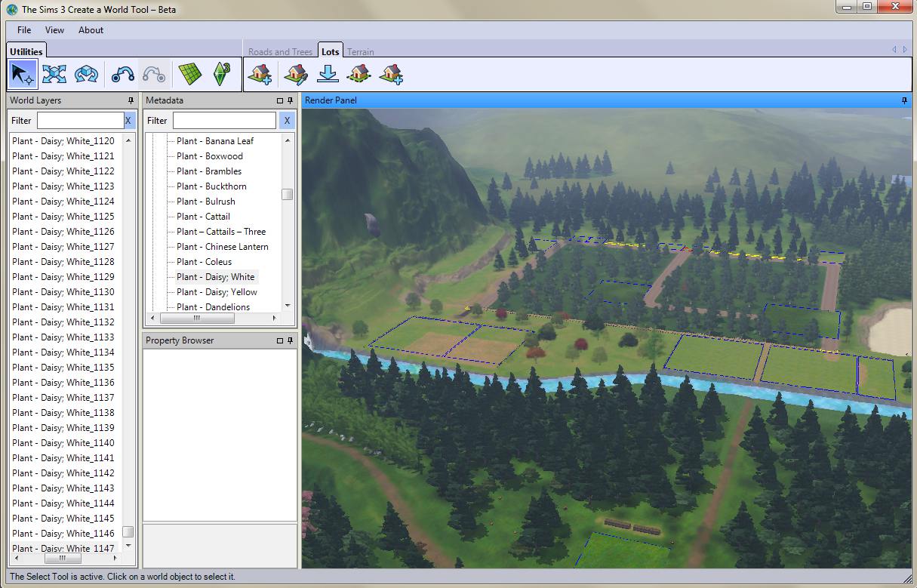Select layer Plant - Daisy; White_1140
Image resolution: width=917 pixels, height=588 pixels.
point(63,443)
